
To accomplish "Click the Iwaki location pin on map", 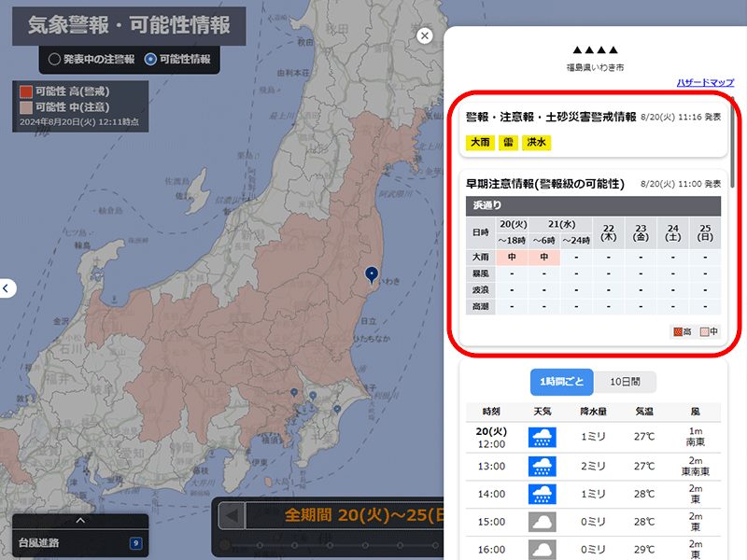I will (x=372, y=273).
